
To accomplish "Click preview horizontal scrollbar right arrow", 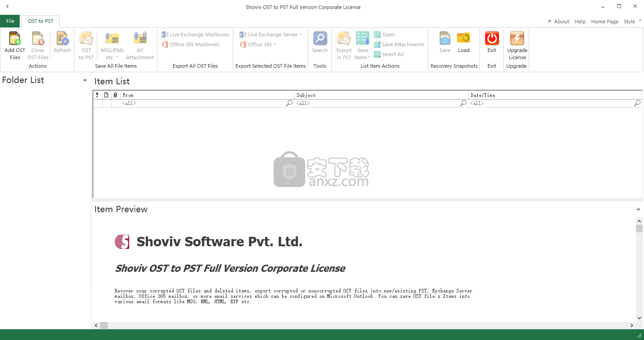I will (632, 325).
